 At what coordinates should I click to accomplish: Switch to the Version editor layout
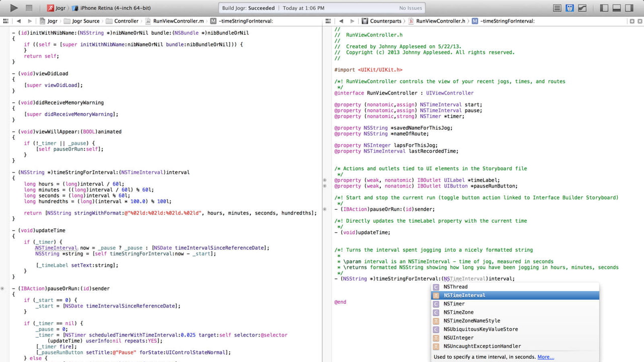(582, 8)
